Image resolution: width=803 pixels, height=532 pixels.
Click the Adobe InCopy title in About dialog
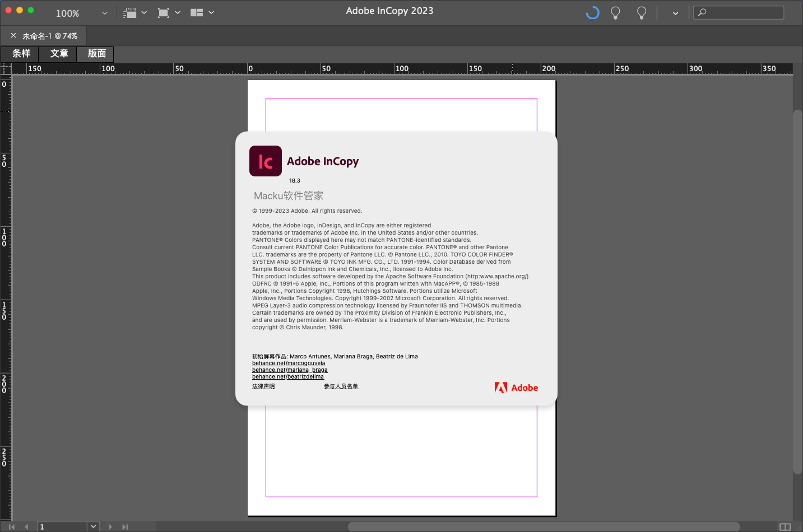pos(323,161)
